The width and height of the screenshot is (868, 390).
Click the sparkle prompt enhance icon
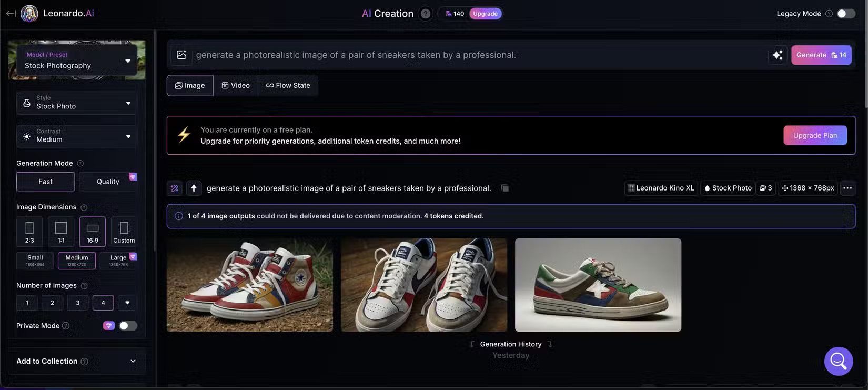coord(778,55)
